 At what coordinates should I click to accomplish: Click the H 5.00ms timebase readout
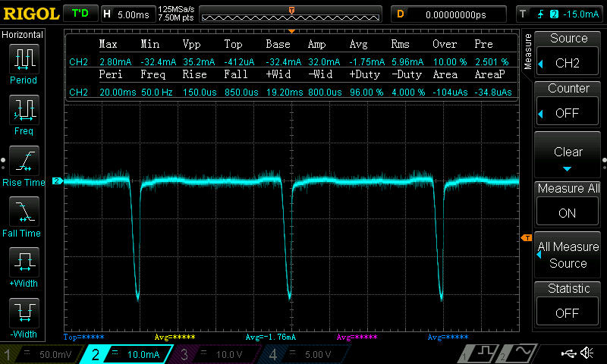click(x=126, y=14)
